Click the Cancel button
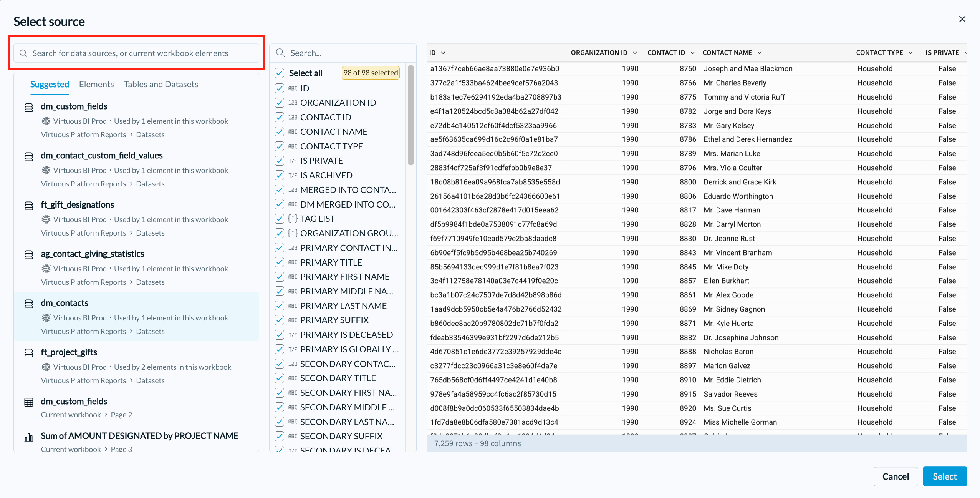Screen dimensions: 980x498 point(896,476)
